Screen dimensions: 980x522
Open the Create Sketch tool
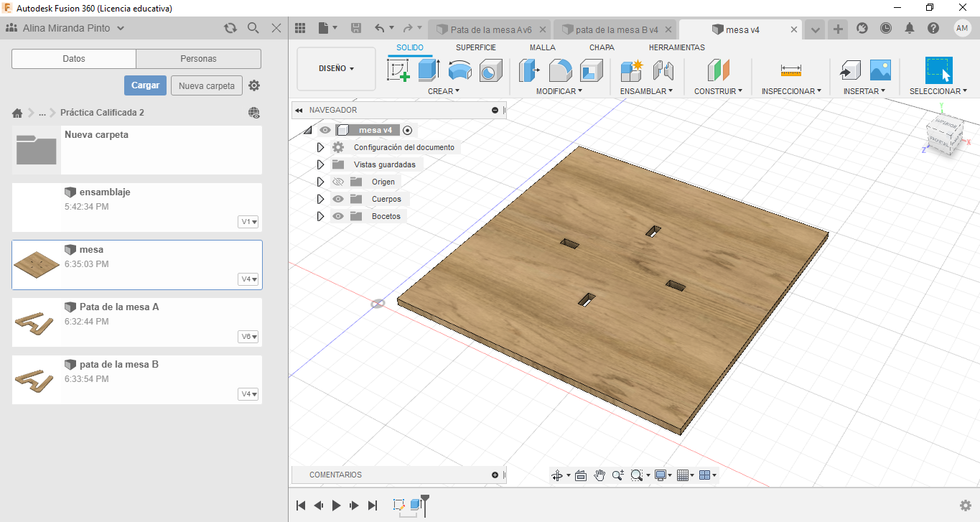(398, 70)
